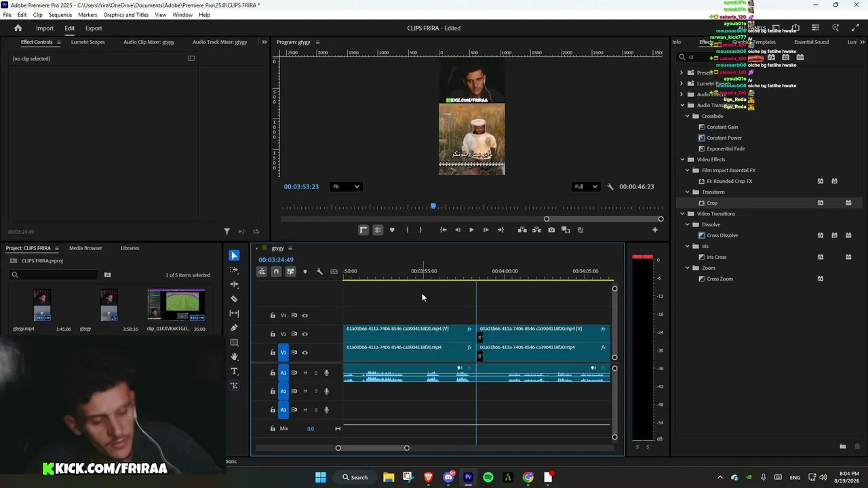Select the Ripple Edit tool

point(234,285)
